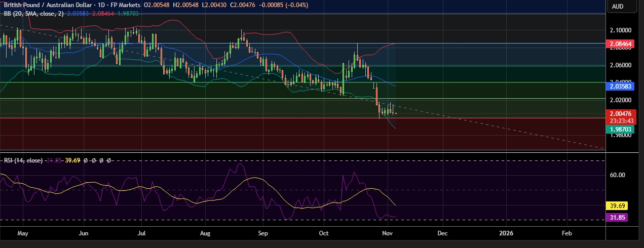Click the 2.02000 price axis value
This screenshot has width=644, height=248.
point(621,100)
